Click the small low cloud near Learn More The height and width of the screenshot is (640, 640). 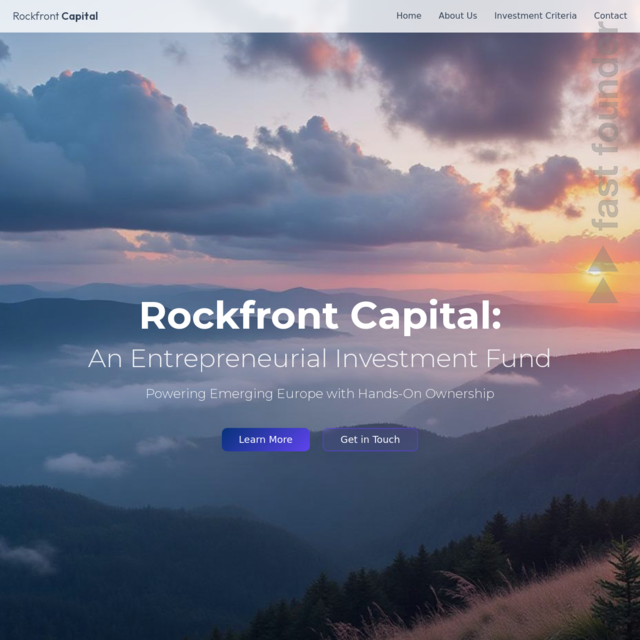[x=161, y=445]
